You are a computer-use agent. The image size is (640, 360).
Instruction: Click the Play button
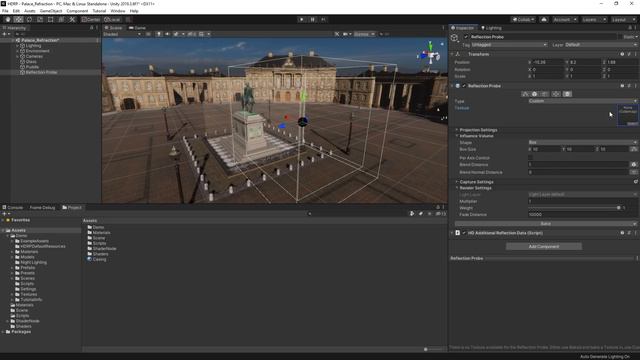tap(302, 19)
